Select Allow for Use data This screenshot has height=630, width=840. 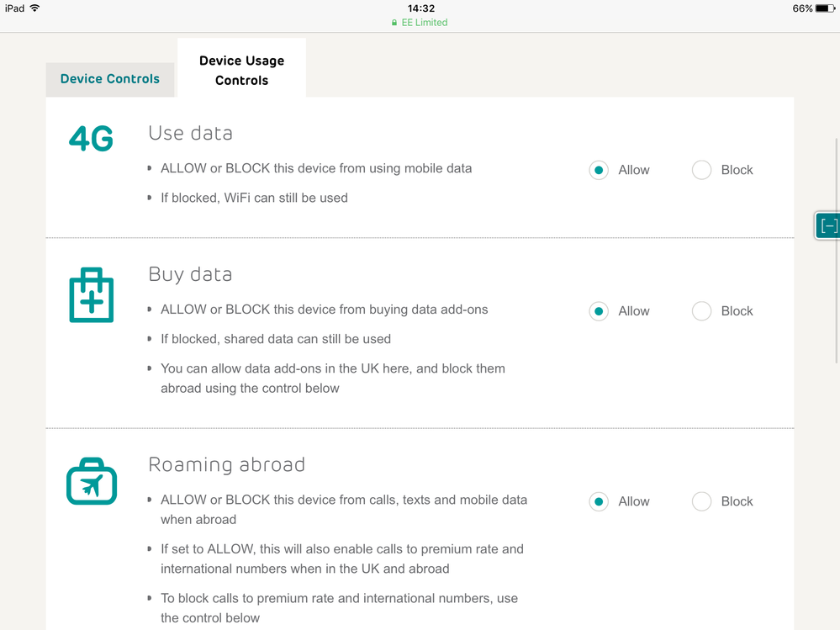point(599,170)
